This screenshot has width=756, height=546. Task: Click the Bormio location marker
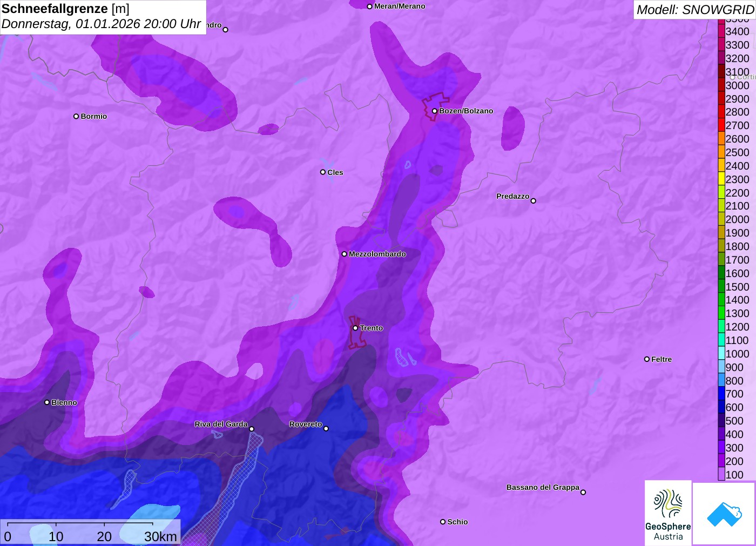click(x=76, y=116)
